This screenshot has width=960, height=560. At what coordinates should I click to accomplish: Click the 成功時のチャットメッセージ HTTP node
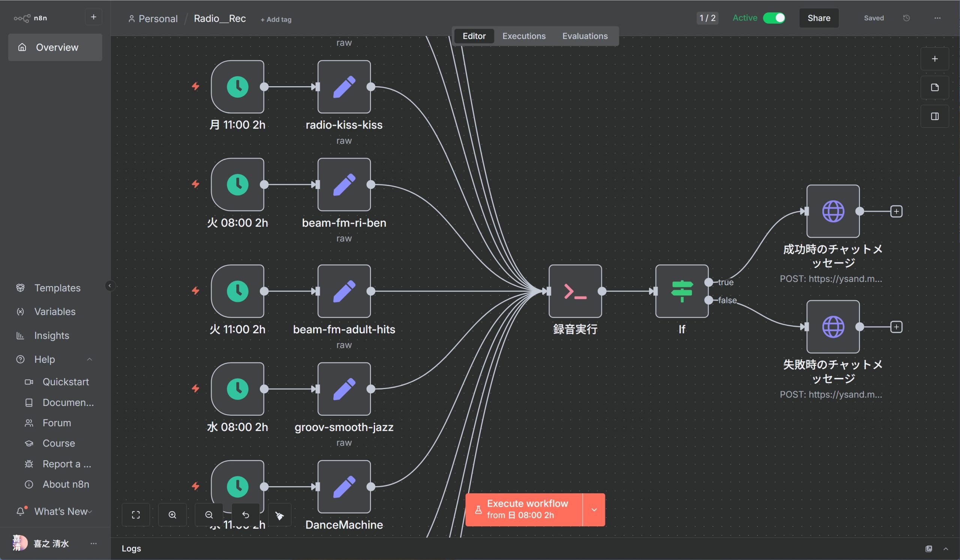[x=833, y=211]
